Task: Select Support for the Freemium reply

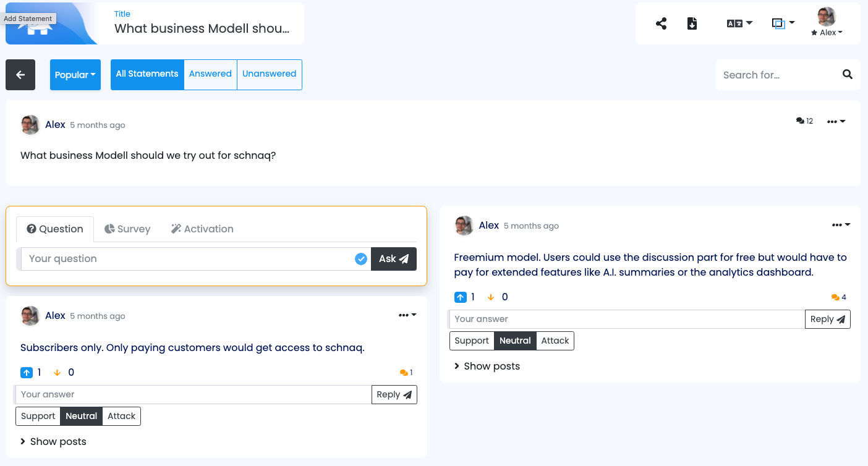Action: [x=472, y=341]
